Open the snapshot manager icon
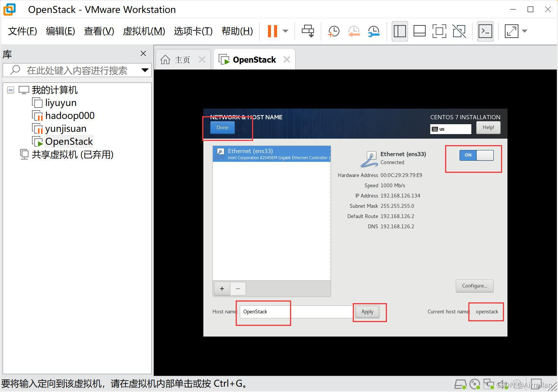This screenshot has height=392, width=558. [374, 31]
